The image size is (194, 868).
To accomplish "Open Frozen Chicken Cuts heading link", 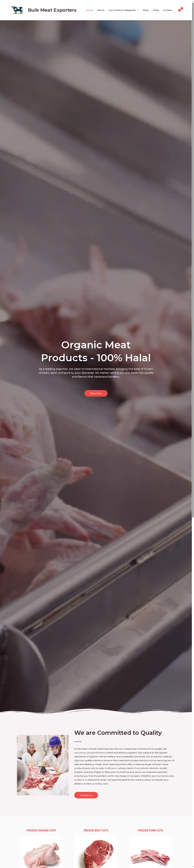I will point(41,830).
